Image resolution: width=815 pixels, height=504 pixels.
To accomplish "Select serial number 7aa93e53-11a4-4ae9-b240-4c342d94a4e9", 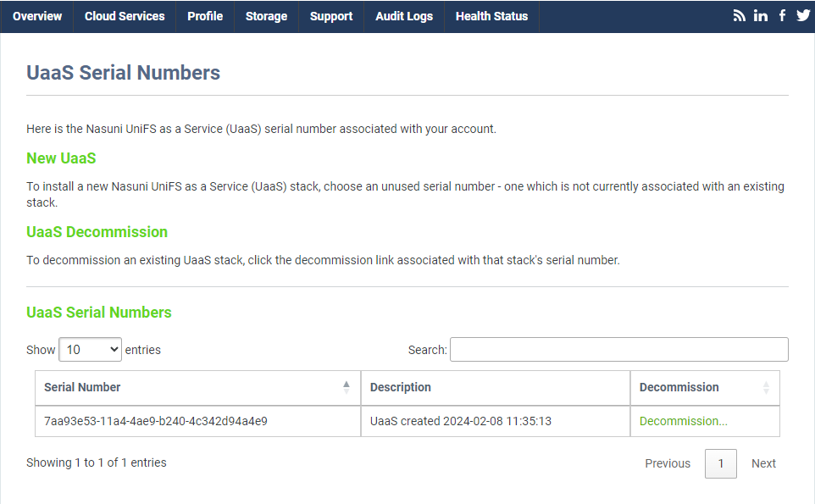I will (155, 421).
